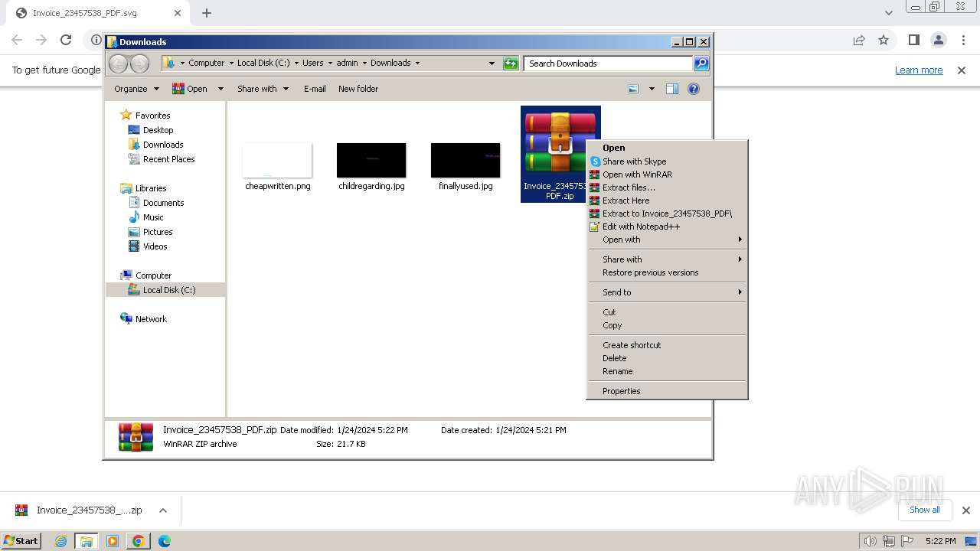
Task: Click Learn more link
Action: (919, 70)
